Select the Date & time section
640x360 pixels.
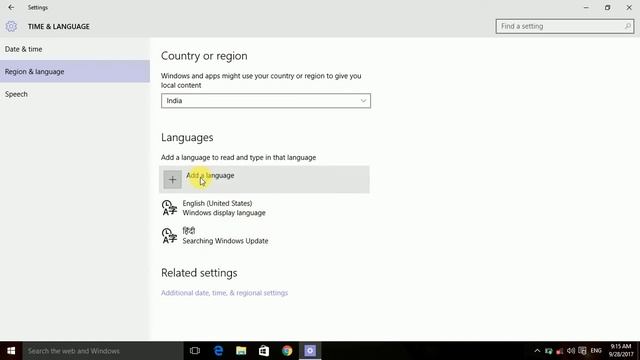click(x=75, y=49)
